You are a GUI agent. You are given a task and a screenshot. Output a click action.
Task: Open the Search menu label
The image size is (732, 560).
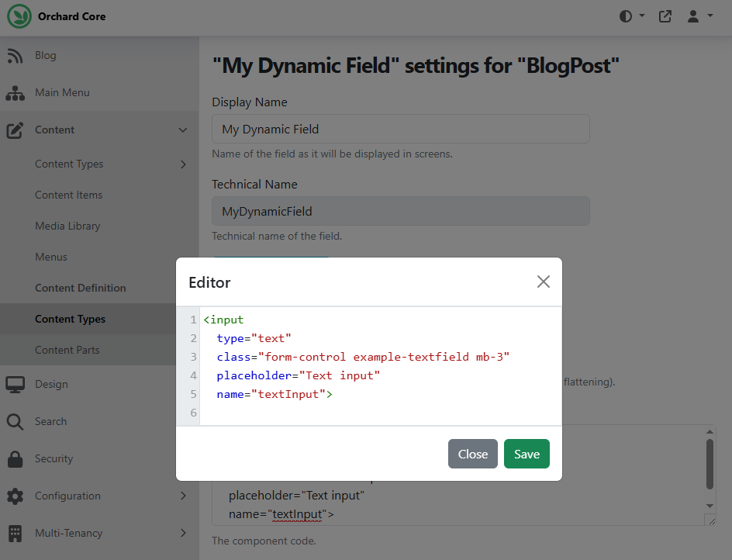pyautogui.click(x=51, y=421)
